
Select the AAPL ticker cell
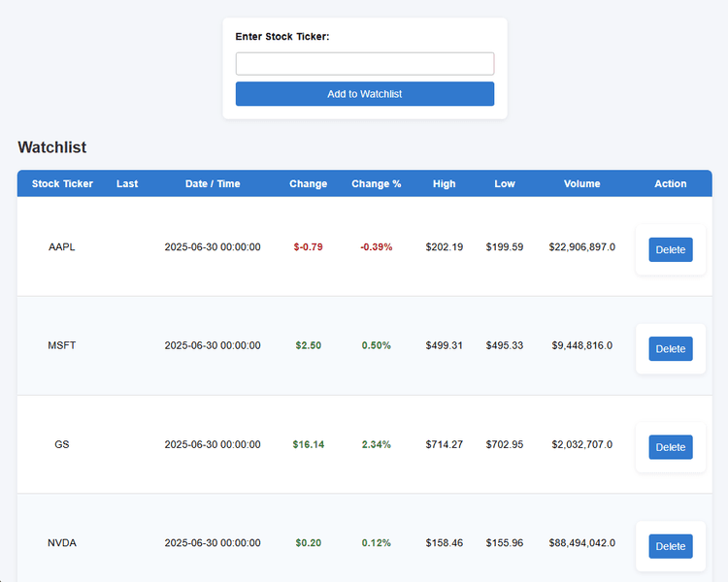click(x=62, y=247)
